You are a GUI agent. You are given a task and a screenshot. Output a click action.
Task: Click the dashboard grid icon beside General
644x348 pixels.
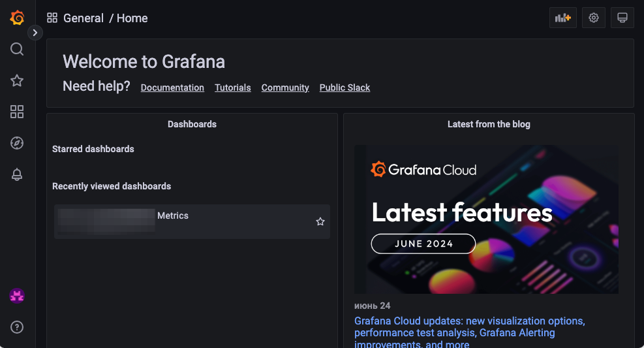click(52, 18)
